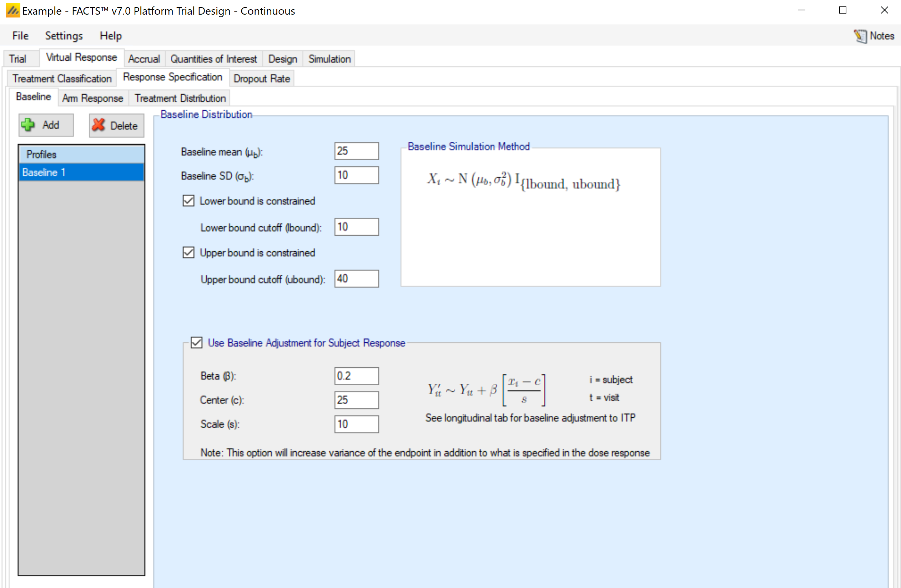Open the Simulation tab

pyautogui.click(x=329, y=59)
